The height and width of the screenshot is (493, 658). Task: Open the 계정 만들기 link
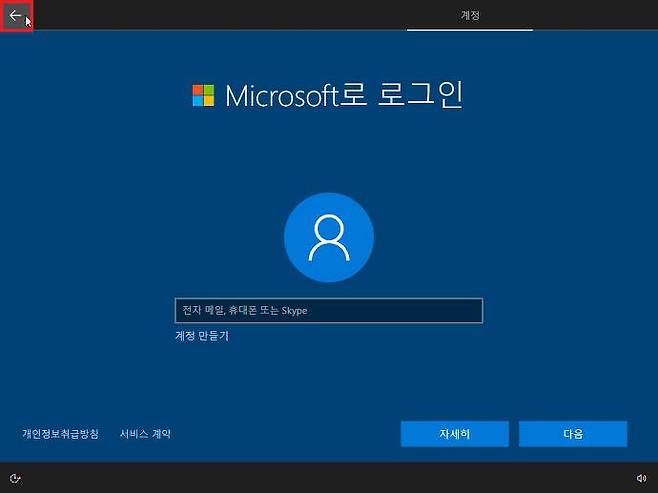[202, 336]
